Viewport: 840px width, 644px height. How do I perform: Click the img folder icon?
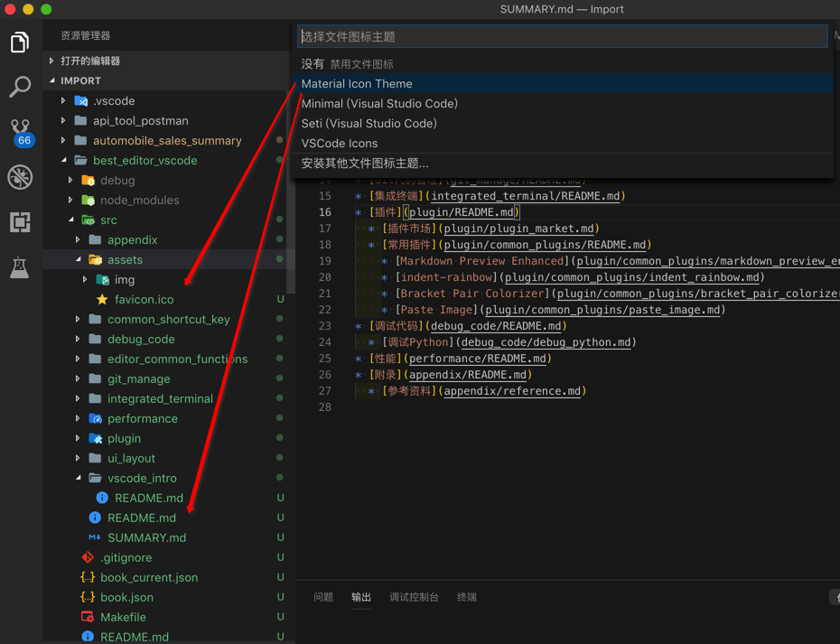click(x=102, y=280)
